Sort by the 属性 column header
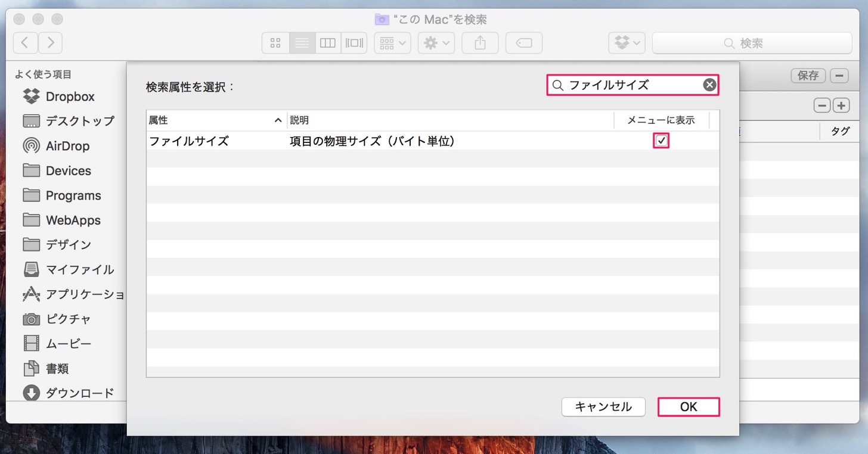 coord(216,120)
